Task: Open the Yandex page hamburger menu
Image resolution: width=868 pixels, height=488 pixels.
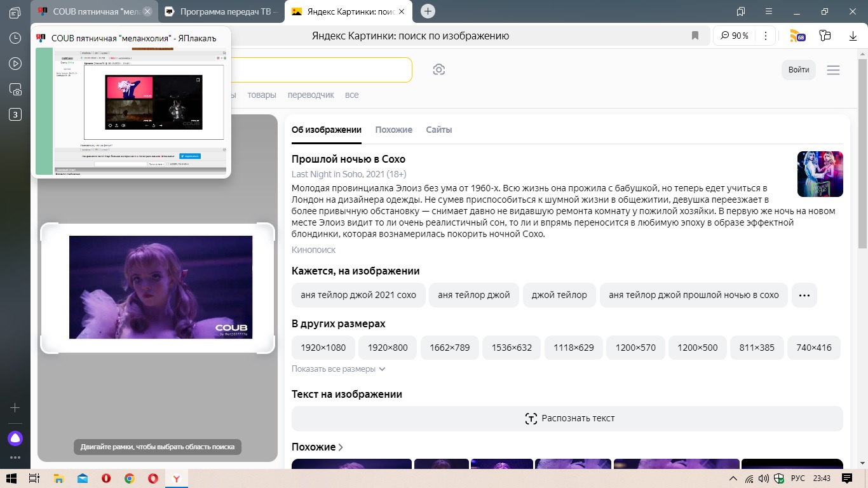Action: [x=833, y=70]
